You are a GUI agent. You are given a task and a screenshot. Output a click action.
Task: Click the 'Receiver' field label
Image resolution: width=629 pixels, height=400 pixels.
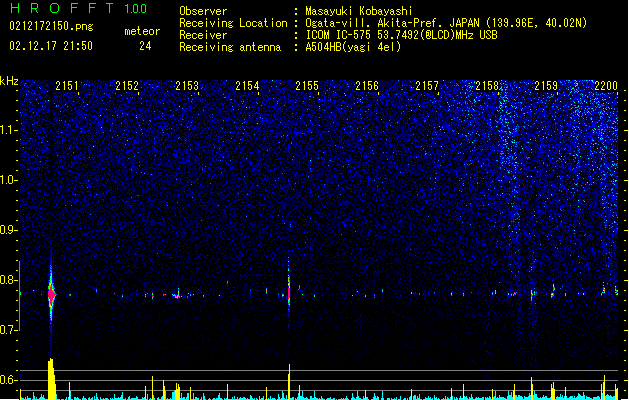point(203,35)
